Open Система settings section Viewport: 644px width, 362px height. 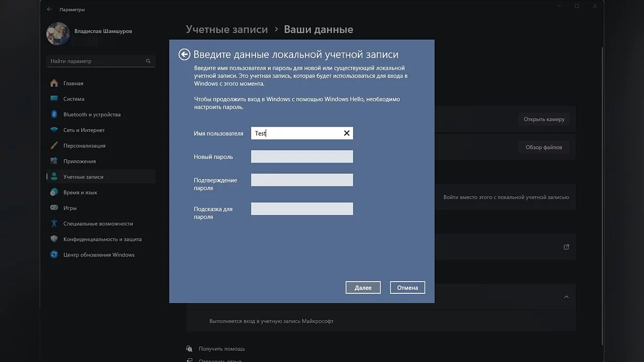(x=74, y=99)
